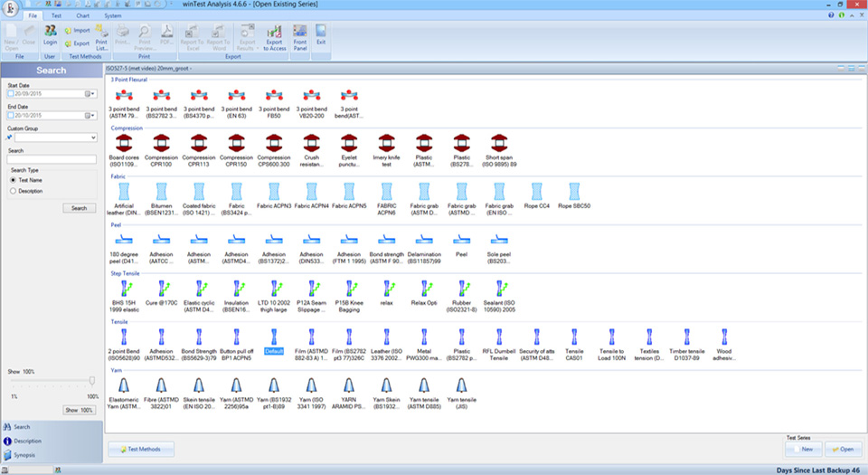Open the 3 point bend FB50 test method
This screenshot has width=868, height=475.
click(274, 95)
